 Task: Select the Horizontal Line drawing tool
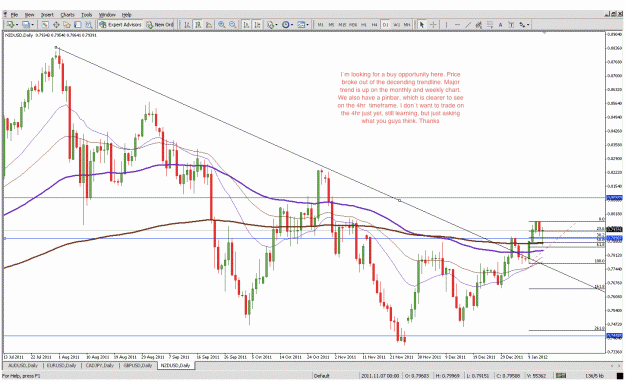457,25
